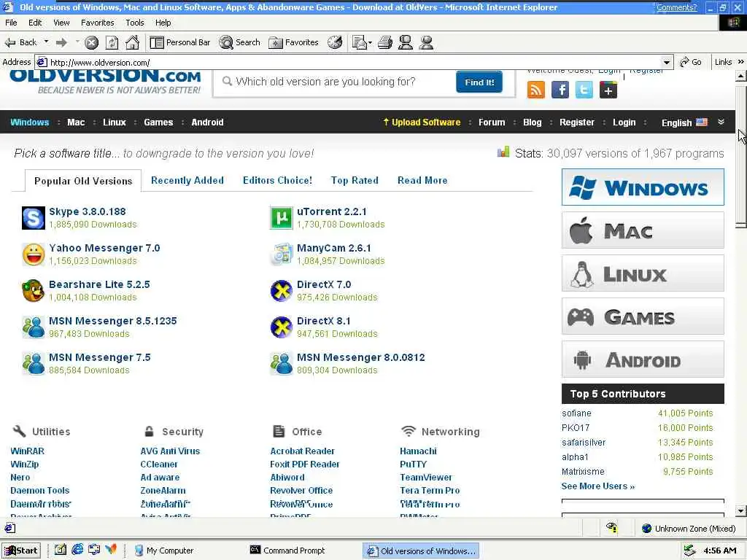Click the ManyCam icon
This screenshot has height=560, width=747.
(x=281, y=254)
